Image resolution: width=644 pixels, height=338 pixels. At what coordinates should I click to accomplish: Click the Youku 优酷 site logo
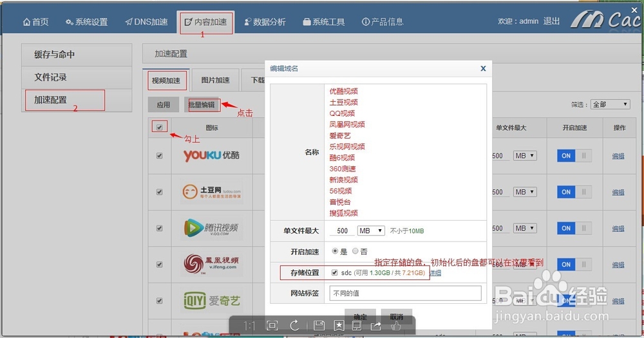point(211,156)
